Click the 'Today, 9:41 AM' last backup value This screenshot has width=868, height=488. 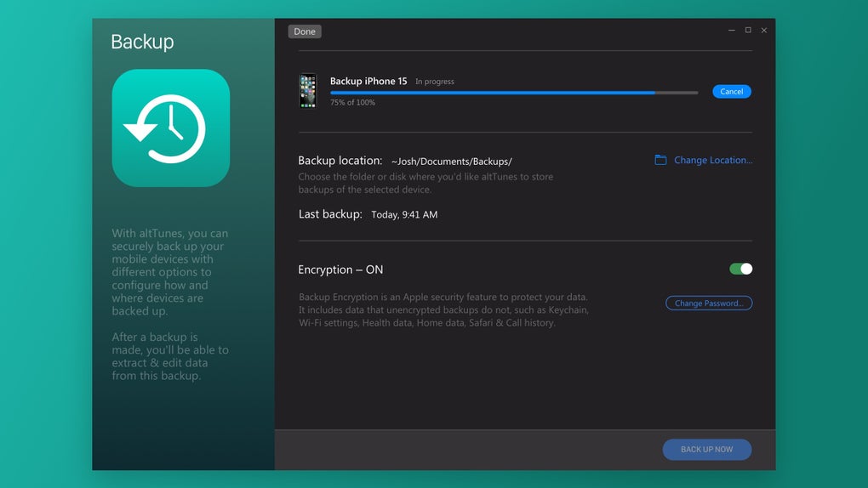[404, 215]
